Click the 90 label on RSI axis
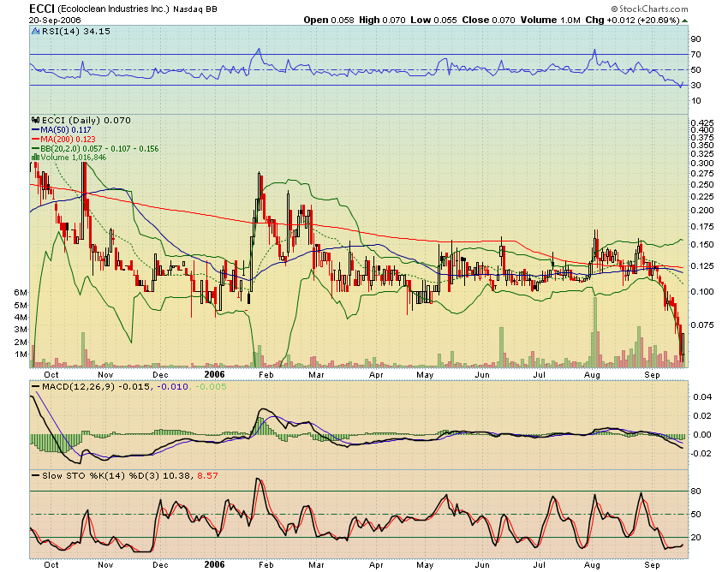 pyautogui.click(x=695, y=39)
